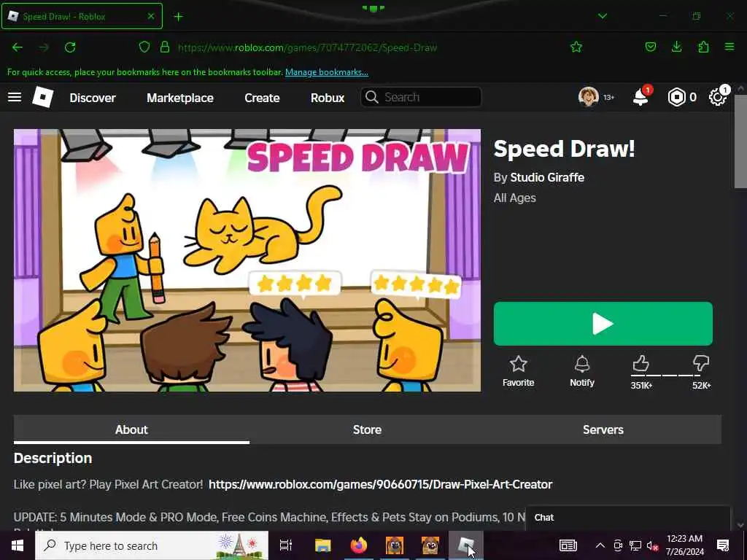
Task: Go to the Create page
Action: [x=262, y=98]
